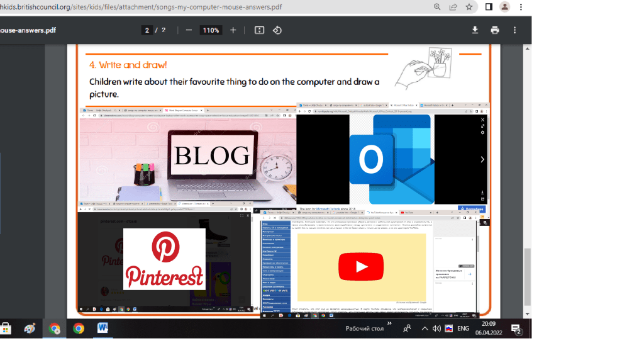Toggle the browser side panel
Image resolution: width=644 pixels, height=343 pixels.
pos(489,7)
